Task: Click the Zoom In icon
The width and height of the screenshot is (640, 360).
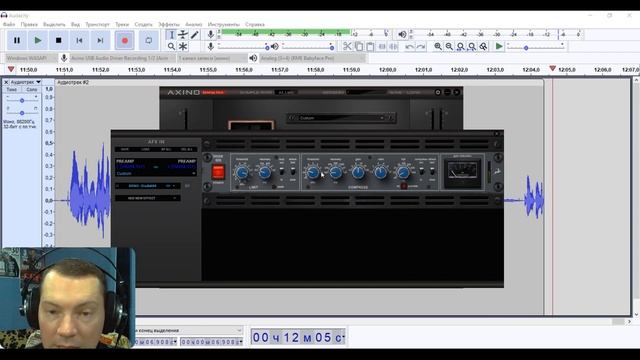Action: (438, 47)
